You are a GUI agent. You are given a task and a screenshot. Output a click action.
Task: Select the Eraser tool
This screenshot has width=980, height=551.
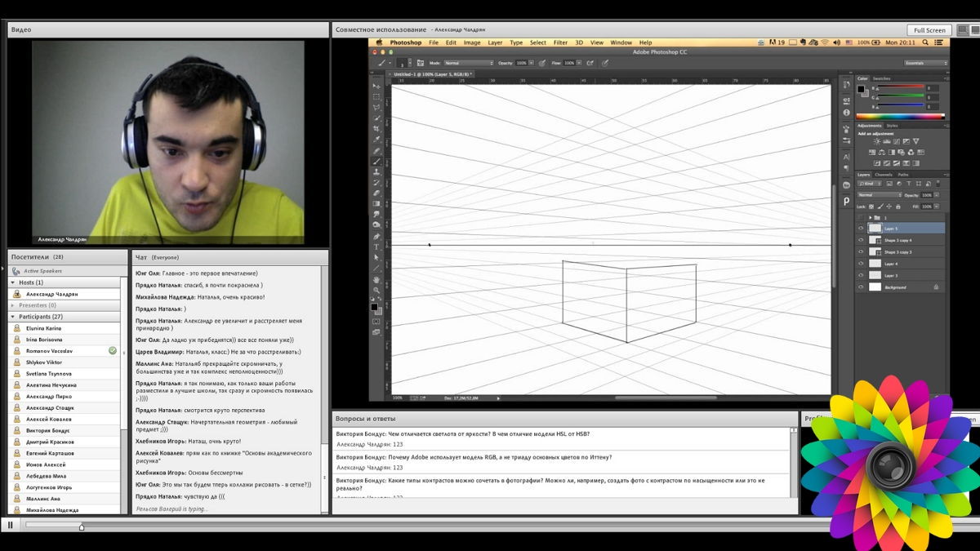pyautogui.click(x=376, y=193)
